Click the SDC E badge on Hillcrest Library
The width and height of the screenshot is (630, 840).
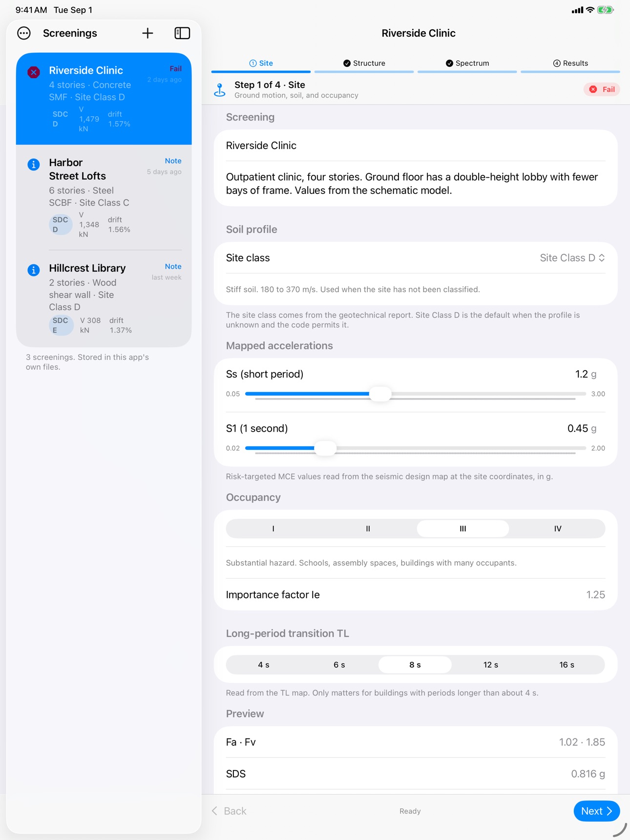[x=61, y=325]
